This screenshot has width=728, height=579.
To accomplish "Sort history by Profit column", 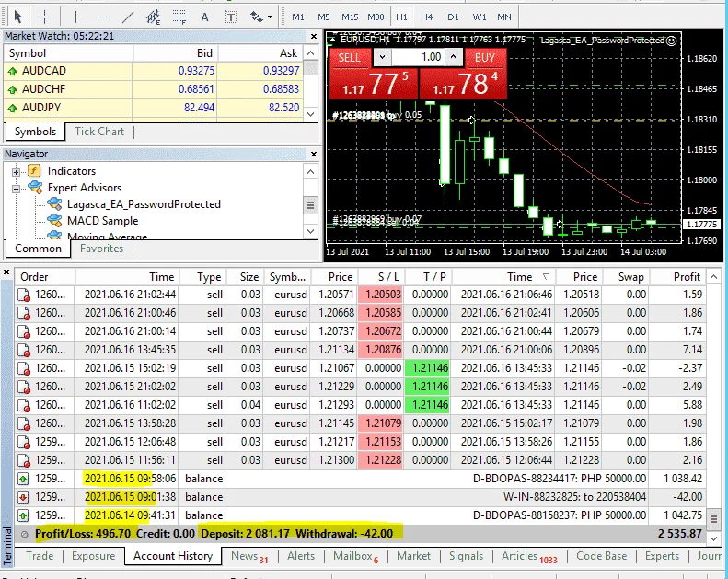I will pyautogui.click(x=678, y=277).
